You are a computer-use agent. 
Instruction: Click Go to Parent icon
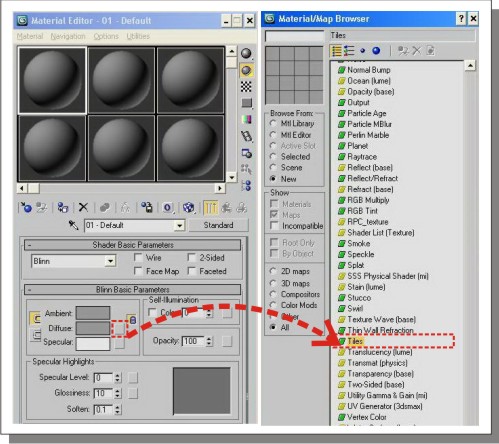226,208
